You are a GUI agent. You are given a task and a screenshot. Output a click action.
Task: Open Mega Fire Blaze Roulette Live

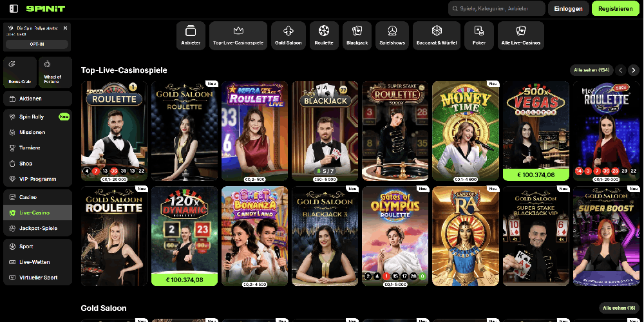(x=254, y=131)
